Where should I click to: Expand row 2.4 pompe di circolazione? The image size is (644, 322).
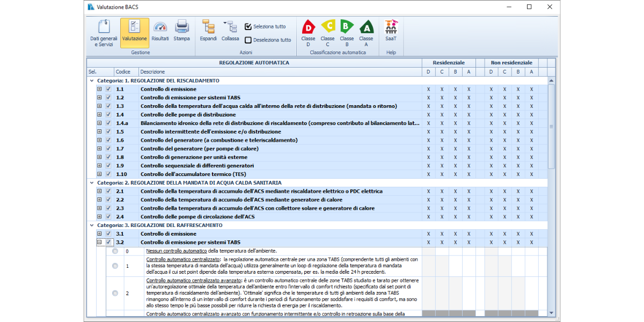click(99, 217)
